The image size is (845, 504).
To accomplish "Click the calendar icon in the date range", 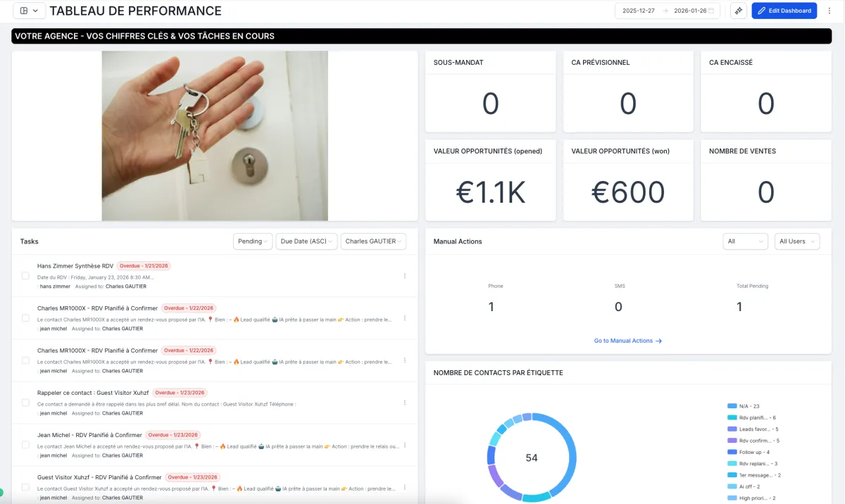I will coord(711,11).
